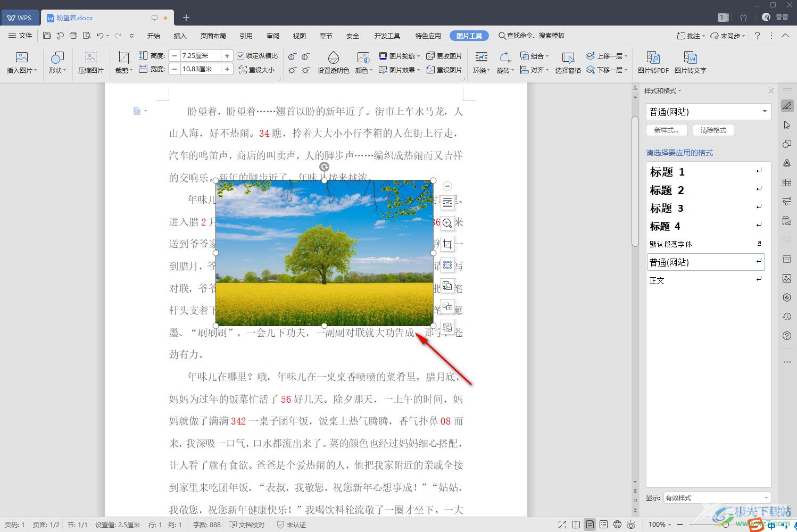This screenshot has width=797, height=532.
Task: Click the selection arrow icon in right sidebar
Action: tap(787, 125)
